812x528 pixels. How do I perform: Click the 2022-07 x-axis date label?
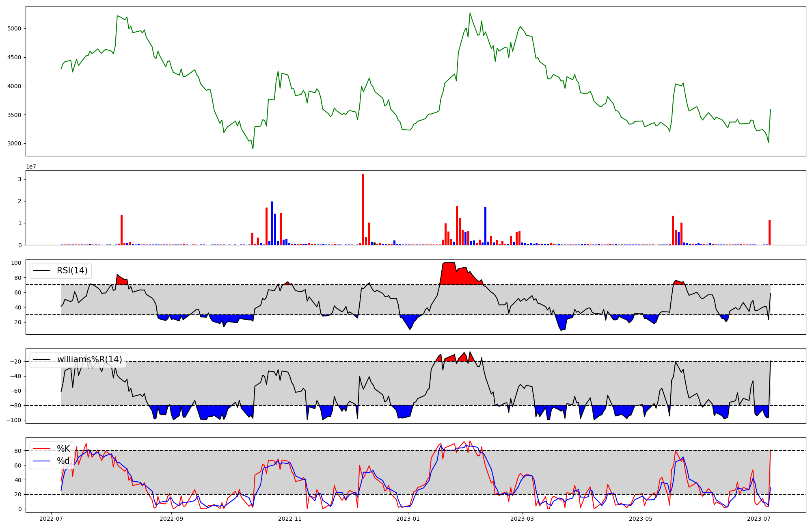pyautogui.click(x=51, y=519)
